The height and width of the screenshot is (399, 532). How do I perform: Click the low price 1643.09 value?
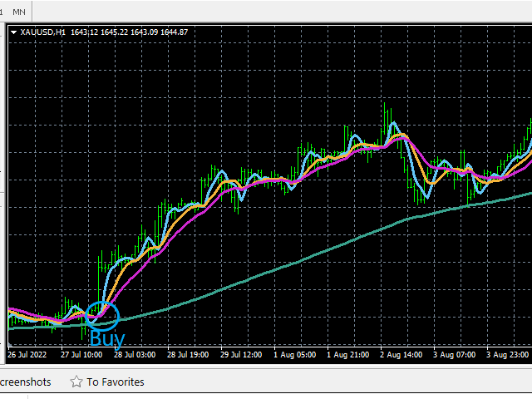tap(144, 32)
